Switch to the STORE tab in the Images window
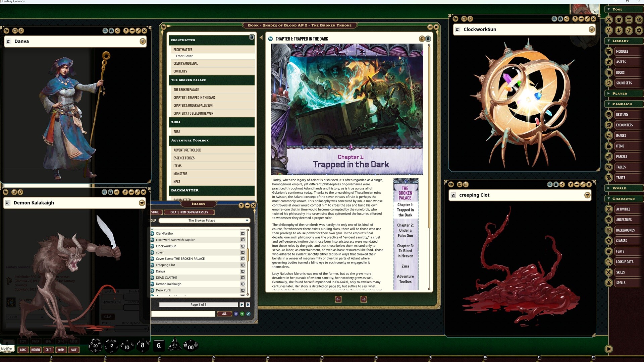Viewport: 644px width, 362px height. 155,212
